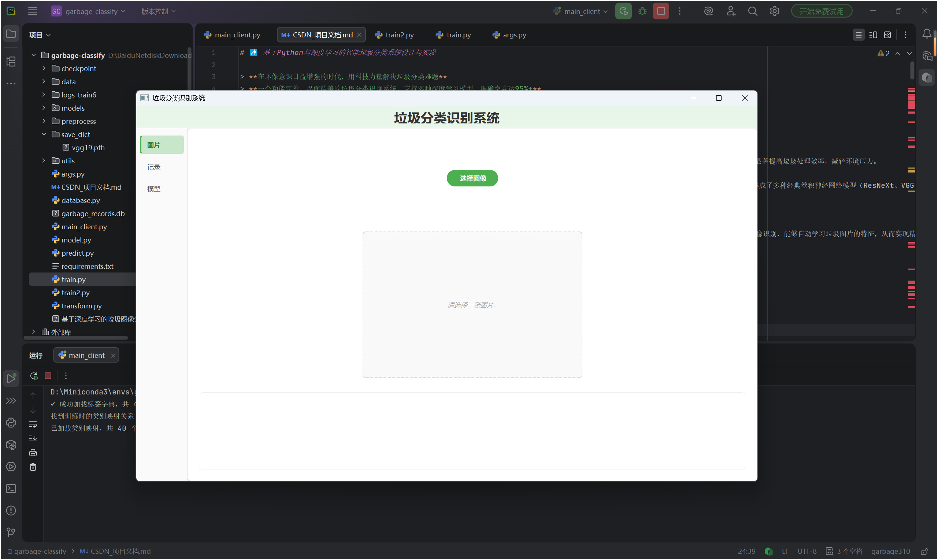Switch markdown view to preview only
Image resolution: width=938 pixels, height=560 pixels.
click(887, 35)
